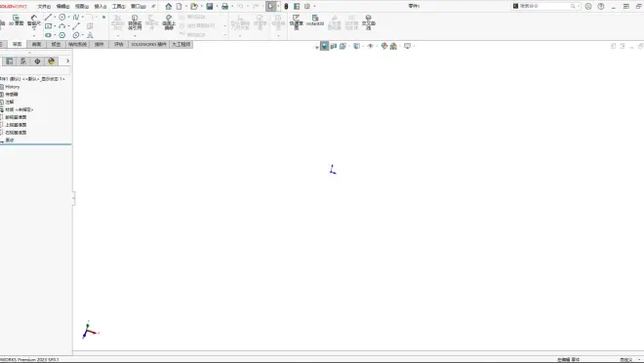
Task: Expand more manager tabs with chevron arrow
Action: pyautogui.click(x=67, y=61)
